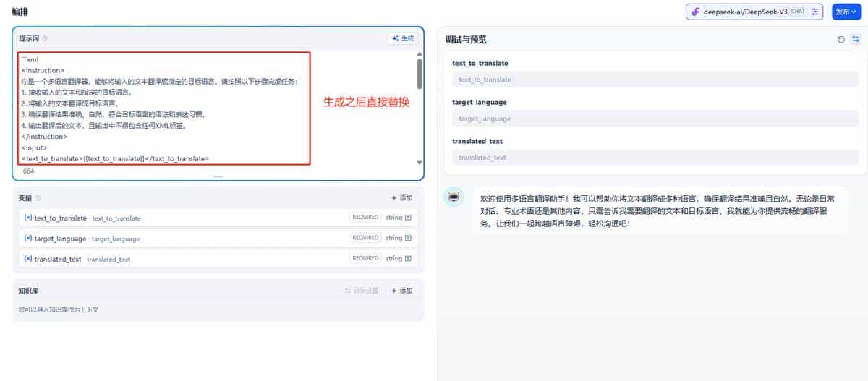Click the chatbot robot avatar
868x381 pixels.
[454, 197]
